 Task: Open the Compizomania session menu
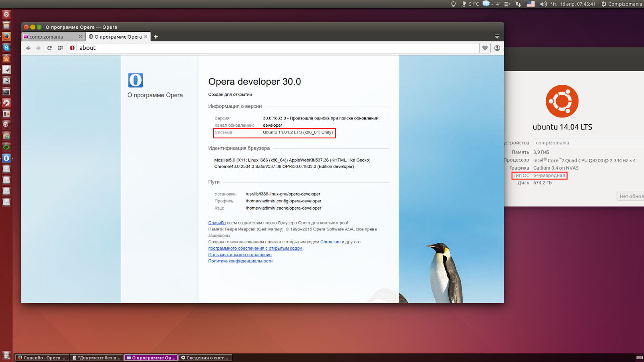coord(621,4)
